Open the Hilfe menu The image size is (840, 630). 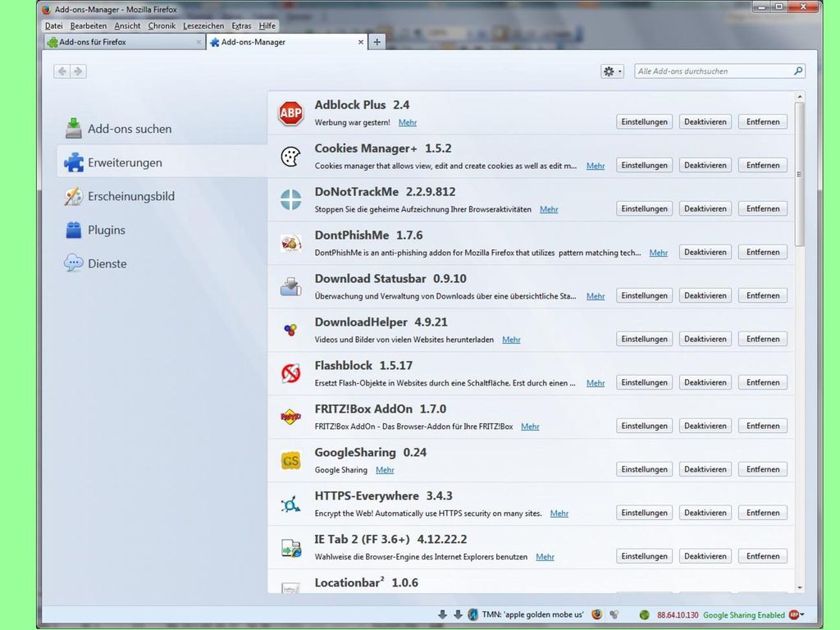point(267,25)
